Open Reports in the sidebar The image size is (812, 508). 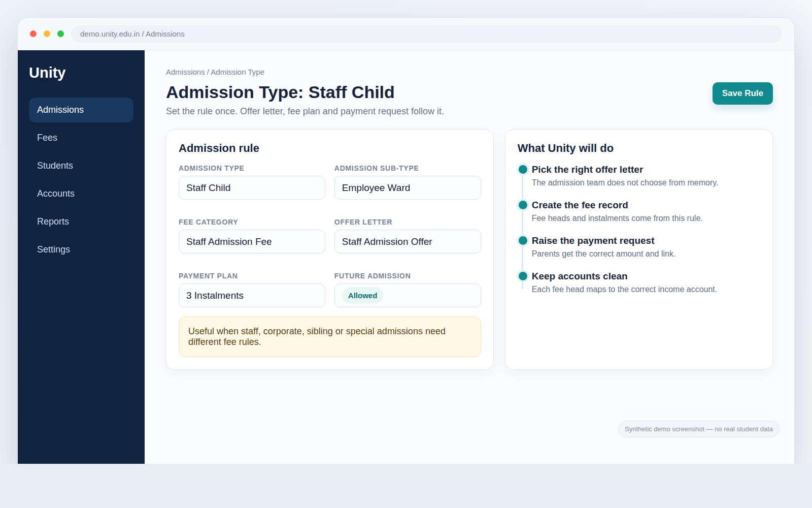(81, 221)
